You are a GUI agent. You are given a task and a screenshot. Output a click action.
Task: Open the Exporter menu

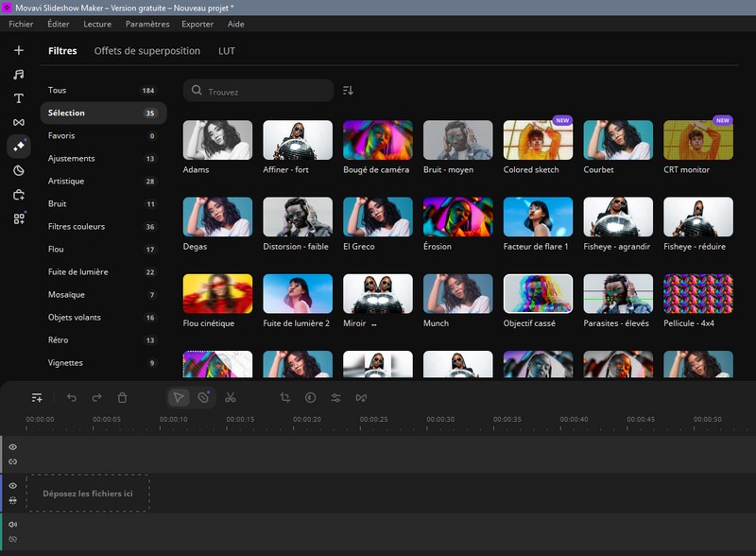click(x=198, y=24)
